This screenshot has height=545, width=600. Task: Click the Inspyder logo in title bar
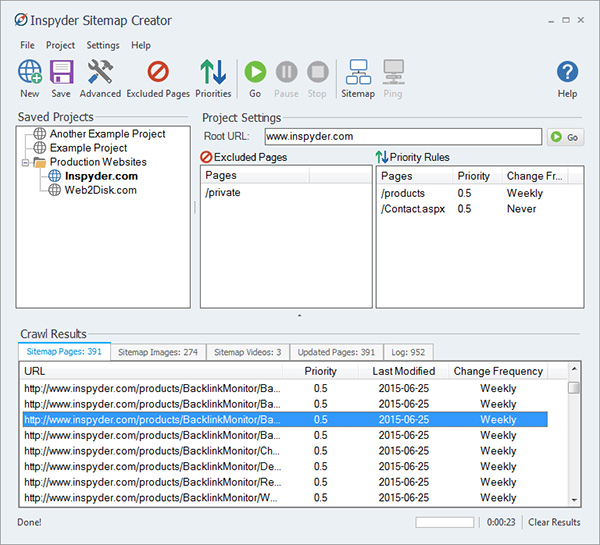click(x=21, y=20)
